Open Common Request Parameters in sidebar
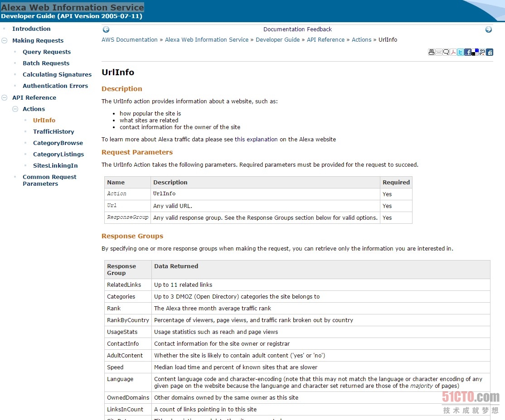The width and height of the screenshot is (505, 420). point(49,180)
